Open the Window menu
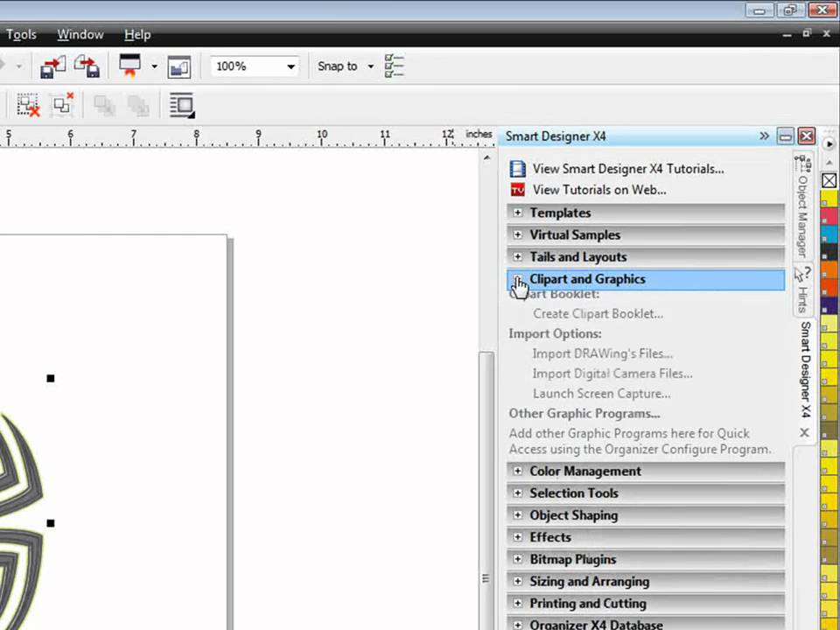The height and width of the screenshot is (630, 840). [80, 34]
